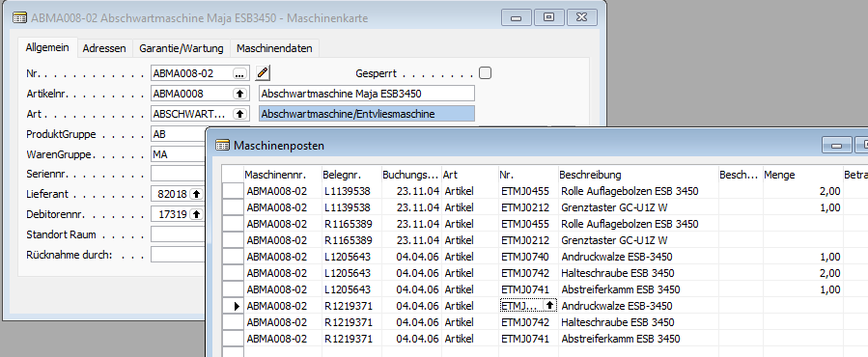Click 'ETMJ0212' in the R1165389 row
The image size is (868, 357).
point(525,240)
